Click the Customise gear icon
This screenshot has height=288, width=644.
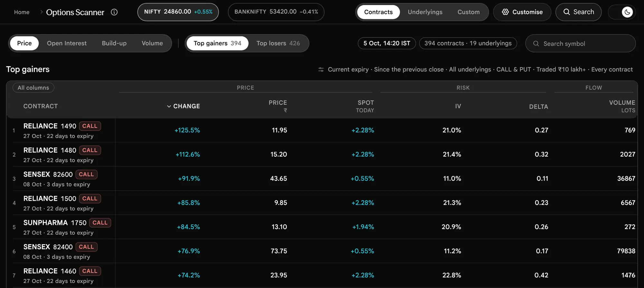coord(505,12)
